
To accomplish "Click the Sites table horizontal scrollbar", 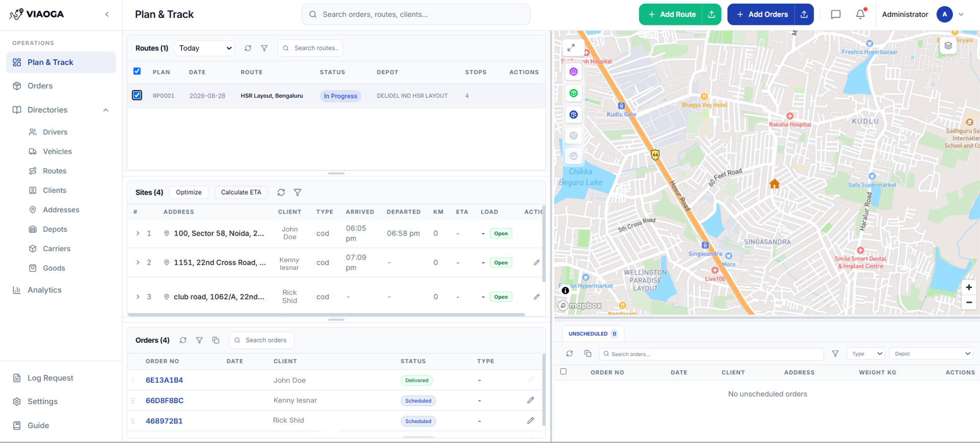I will [x=327, y=314].
